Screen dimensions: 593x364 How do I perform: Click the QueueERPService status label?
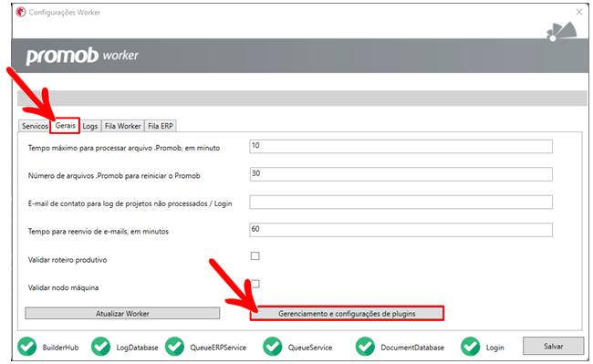pyautogui.click(x=218, y=348)
